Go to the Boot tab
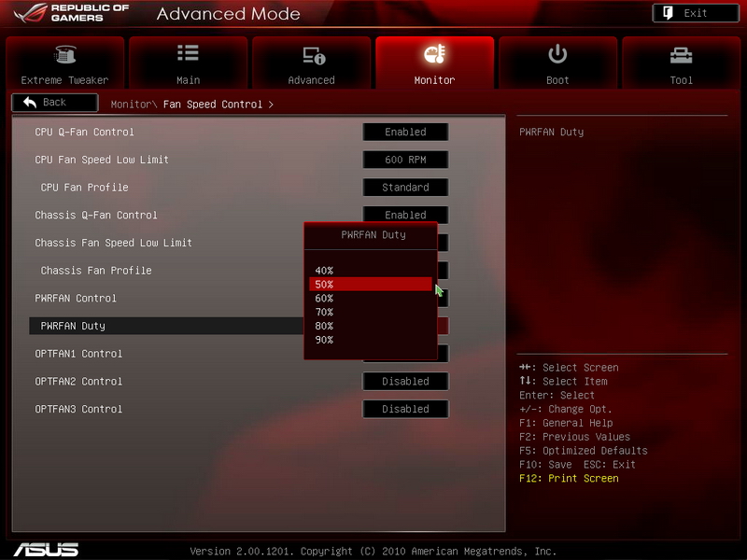The image size is (747, 560). 557,63
